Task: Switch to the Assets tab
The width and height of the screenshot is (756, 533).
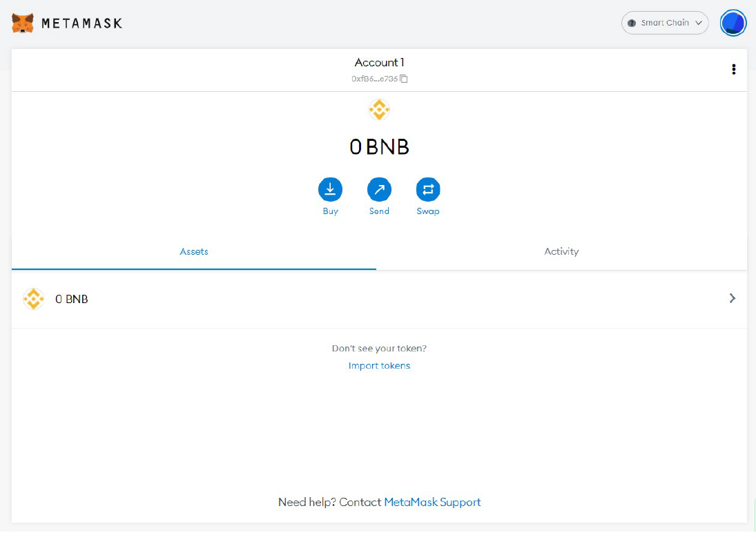Action: coord(194,252)
